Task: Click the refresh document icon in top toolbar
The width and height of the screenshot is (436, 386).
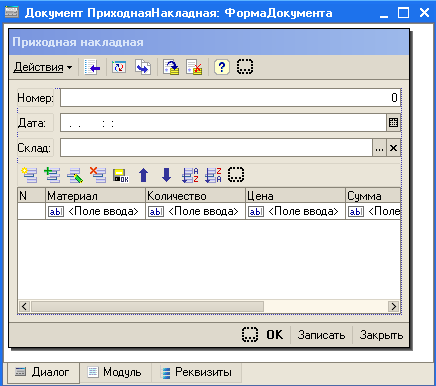Action: [x=119, y=67]
